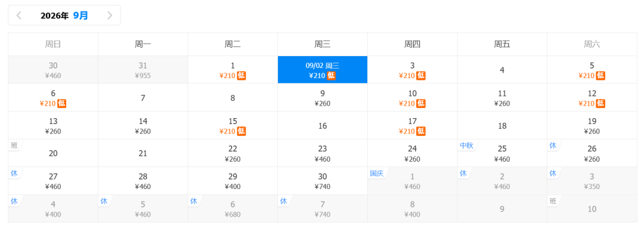Image resolution: width=644 pixels, height=238 pixels.
Task: Pick October 3 priced ¥350
Action: click(592, 181)
